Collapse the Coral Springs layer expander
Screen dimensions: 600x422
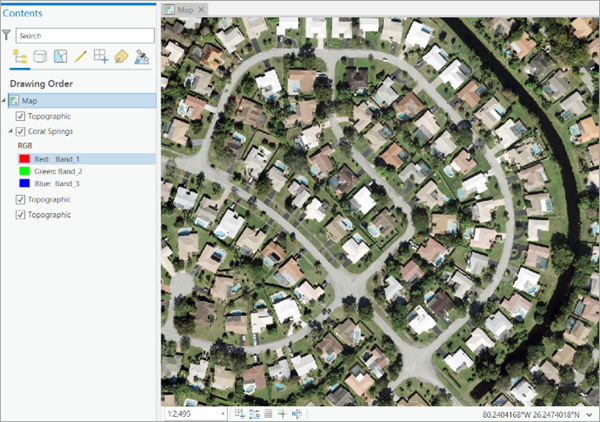(x=11, y=130)
